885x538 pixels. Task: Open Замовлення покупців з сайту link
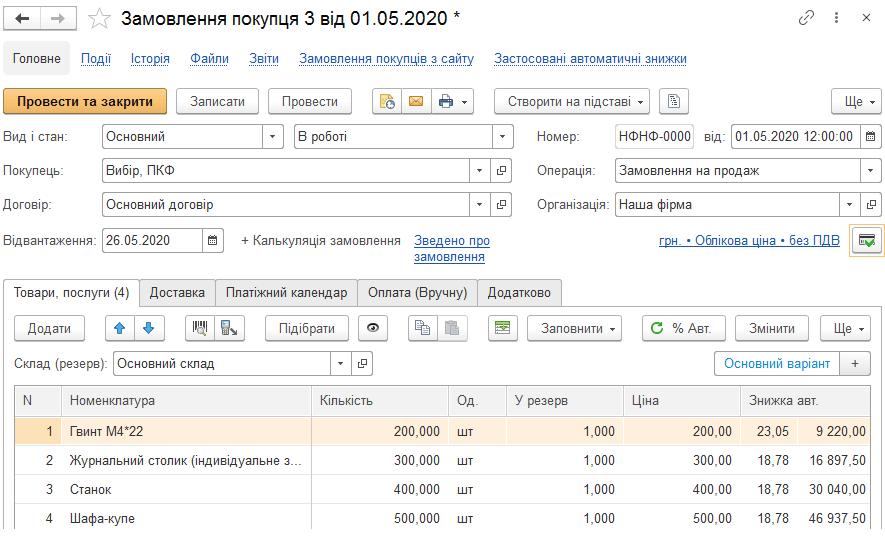point(387,59)
